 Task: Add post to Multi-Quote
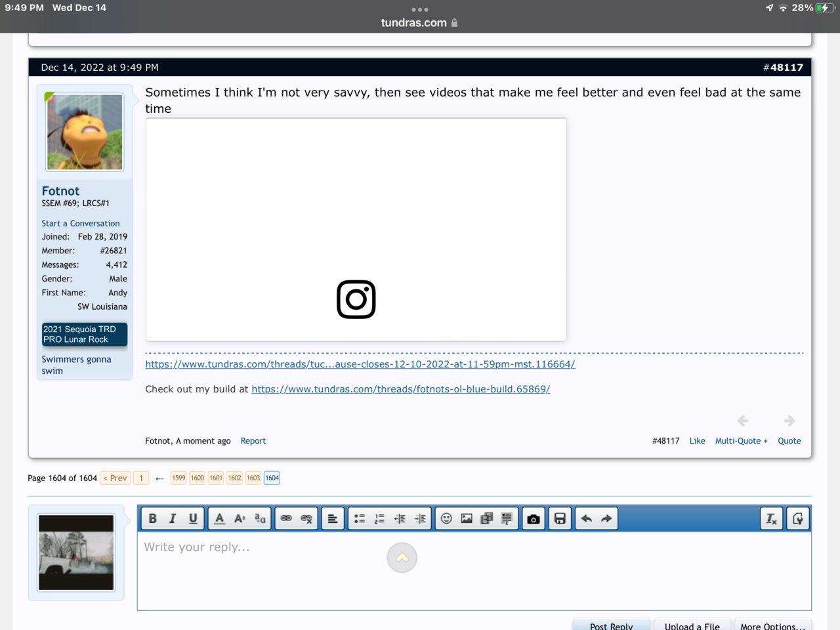click(x=741, y=441)
